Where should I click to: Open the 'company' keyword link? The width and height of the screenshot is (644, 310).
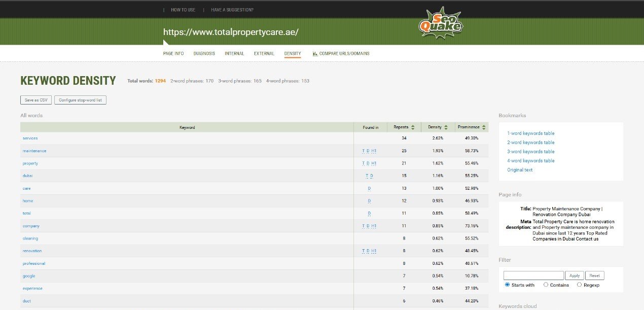(x=31, y=226)
